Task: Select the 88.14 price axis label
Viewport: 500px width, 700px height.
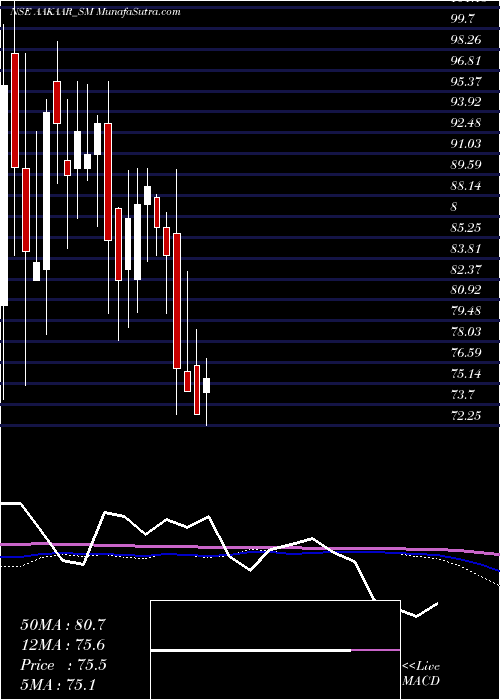Action: [466, 185]
